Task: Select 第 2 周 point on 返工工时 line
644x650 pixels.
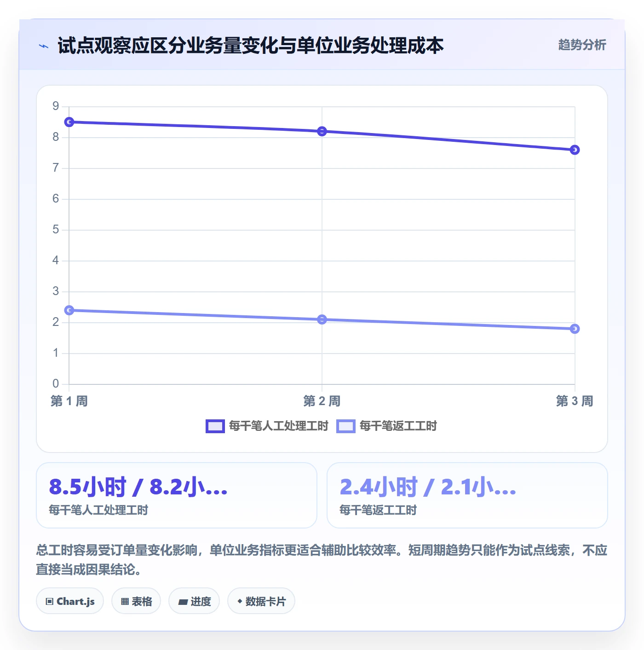Action: [x=322, y=319]
